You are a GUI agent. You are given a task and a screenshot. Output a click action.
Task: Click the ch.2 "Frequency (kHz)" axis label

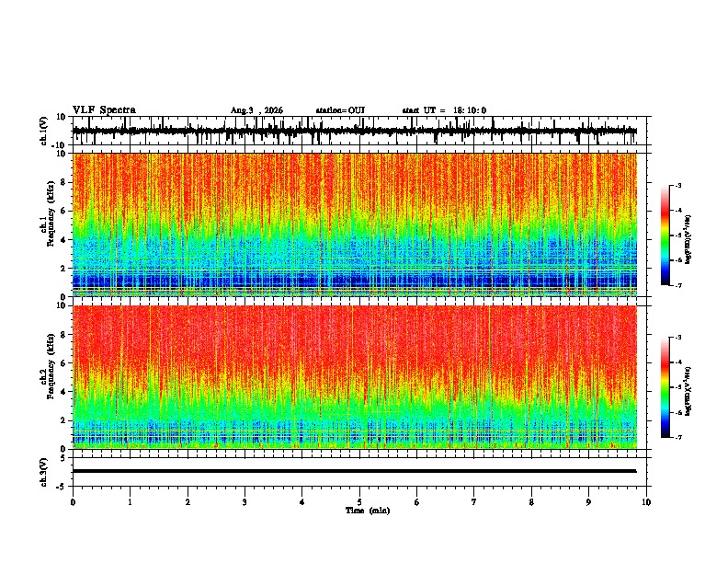click(51, 367)
